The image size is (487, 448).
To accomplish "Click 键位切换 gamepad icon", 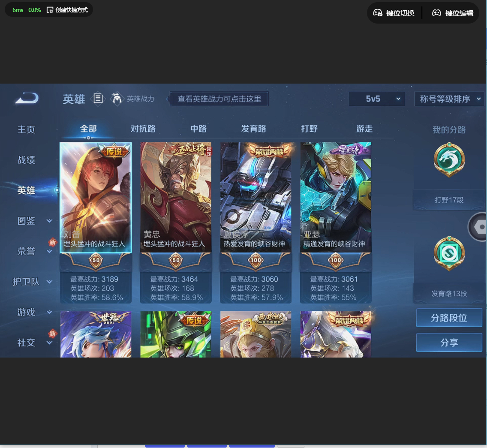I will (x=377, y=13).
